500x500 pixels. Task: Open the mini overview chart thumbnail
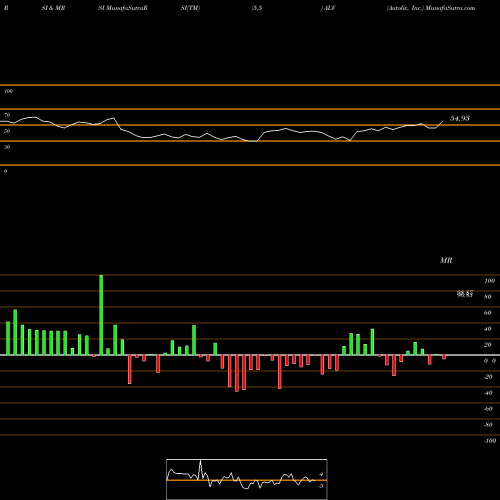coord(247,479)
